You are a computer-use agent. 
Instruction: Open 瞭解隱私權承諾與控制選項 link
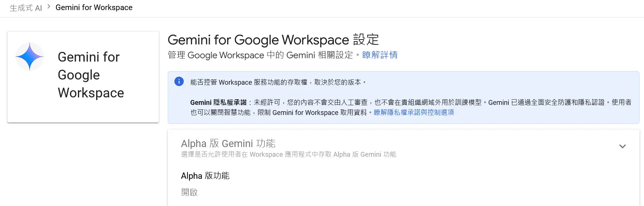(414, 112)
